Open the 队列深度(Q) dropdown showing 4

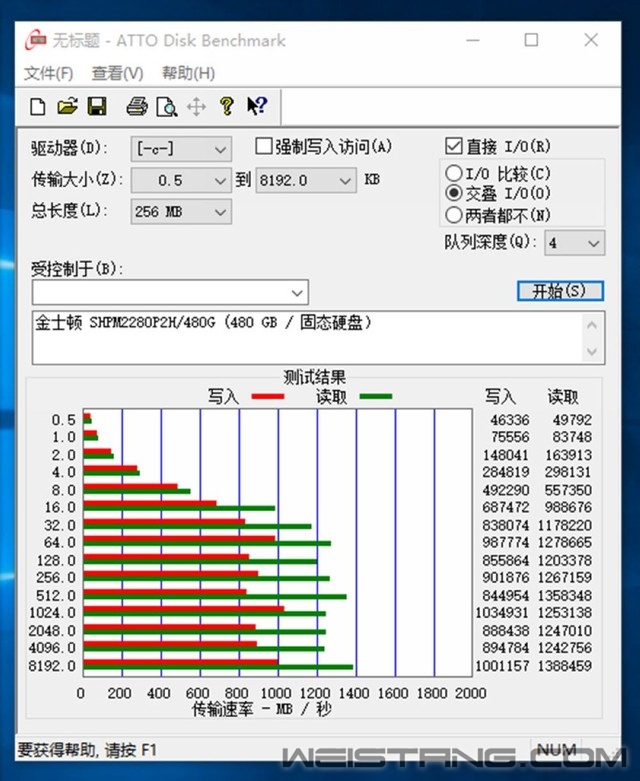(x=575, y=243)
